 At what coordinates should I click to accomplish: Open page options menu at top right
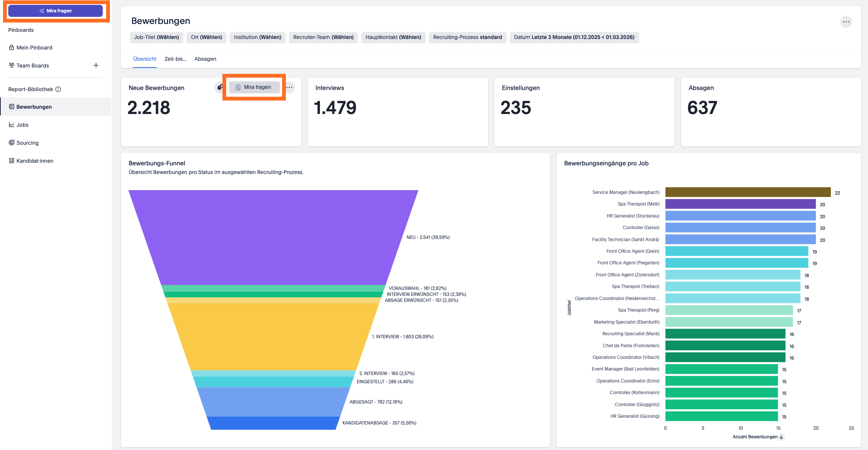click(x=846, y=22)
